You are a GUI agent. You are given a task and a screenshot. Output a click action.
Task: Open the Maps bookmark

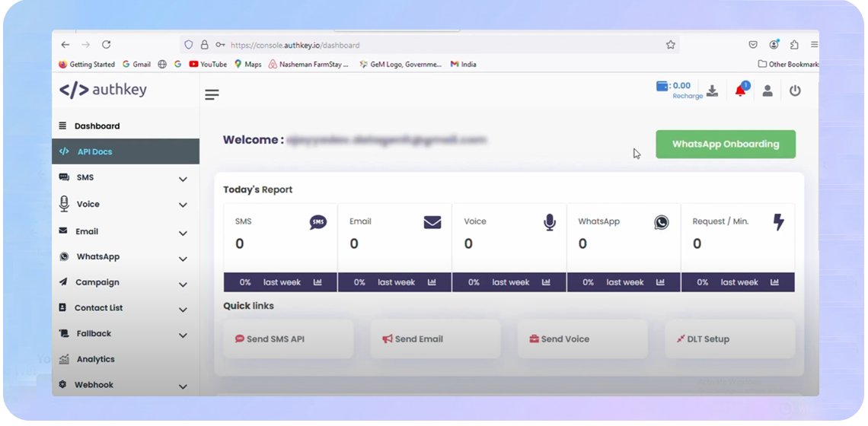pos(248,64)
